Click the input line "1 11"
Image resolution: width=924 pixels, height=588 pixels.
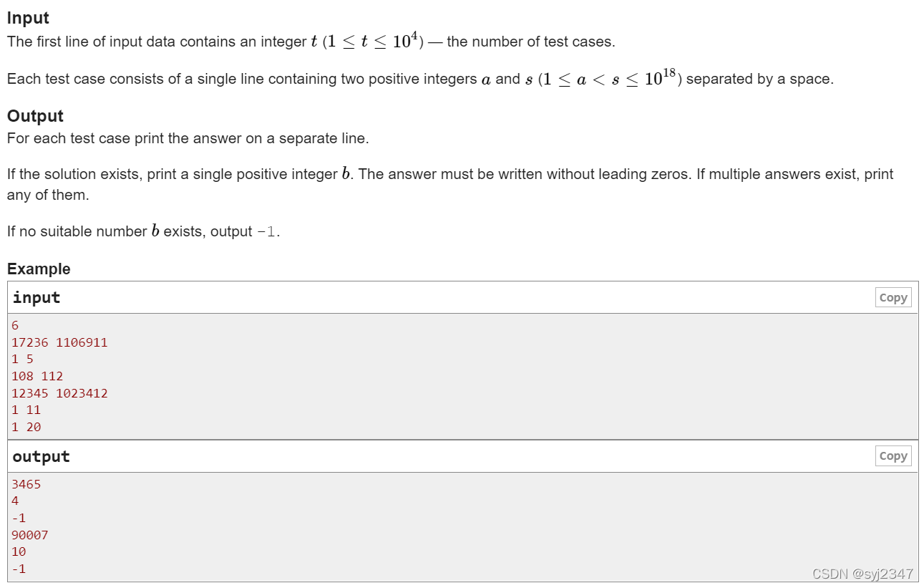(26, 410)
